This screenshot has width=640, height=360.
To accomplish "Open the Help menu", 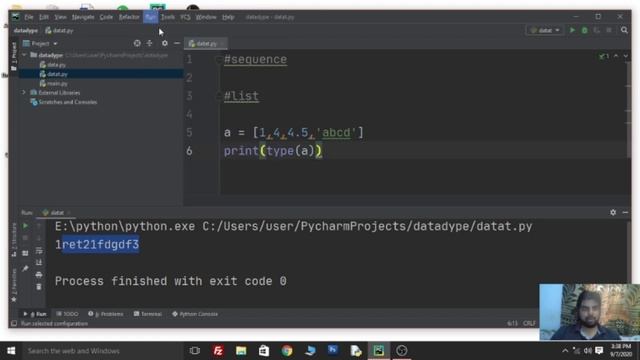I will pyautogui.click(x=228, y=17).
